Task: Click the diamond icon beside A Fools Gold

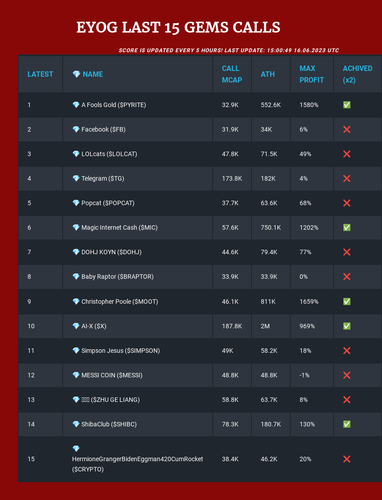Action: point(76,105)
